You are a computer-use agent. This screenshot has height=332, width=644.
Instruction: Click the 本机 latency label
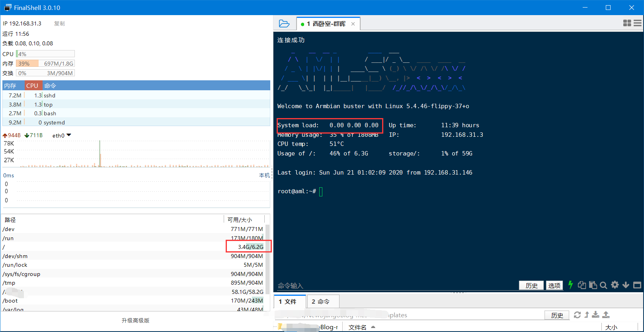click(264, 175)
